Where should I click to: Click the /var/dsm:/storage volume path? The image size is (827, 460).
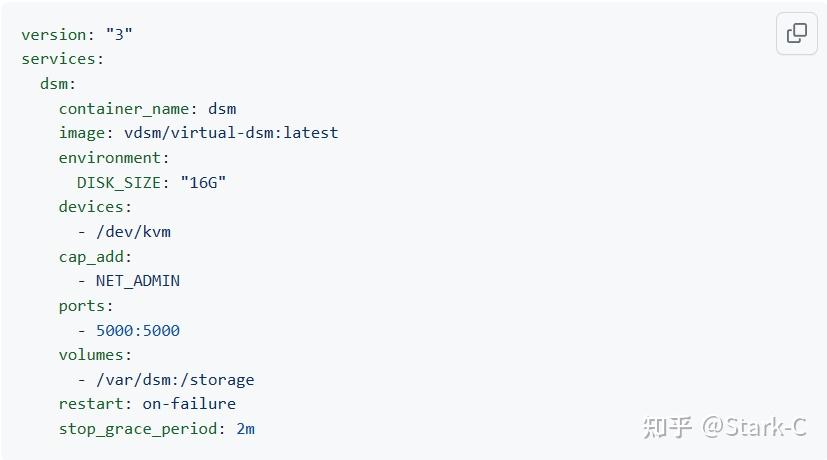[x=175, y=380]
